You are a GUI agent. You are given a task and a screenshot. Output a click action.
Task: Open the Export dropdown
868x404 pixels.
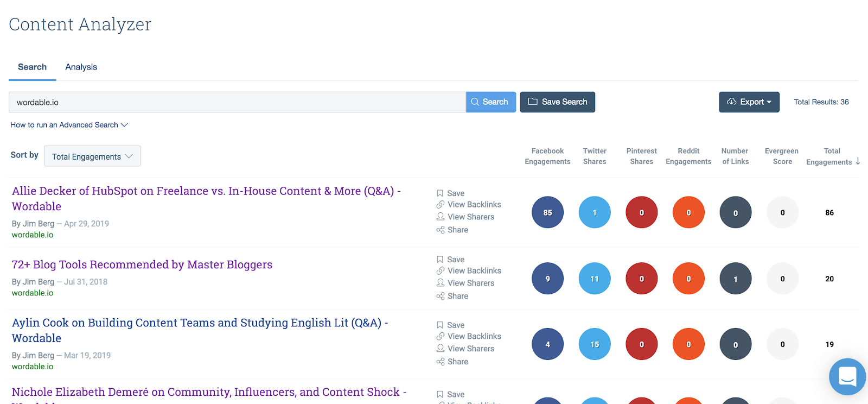pos(749,102)
